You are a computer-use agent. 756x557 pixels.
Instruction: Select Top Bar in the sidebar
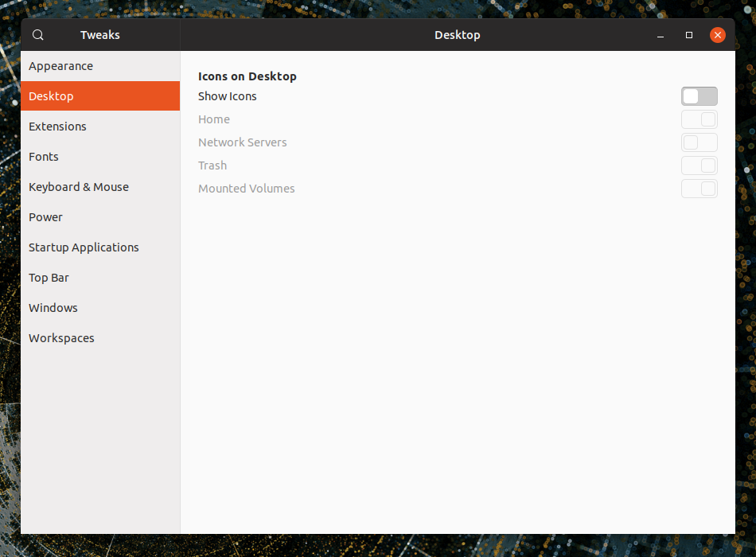point(100,278)
